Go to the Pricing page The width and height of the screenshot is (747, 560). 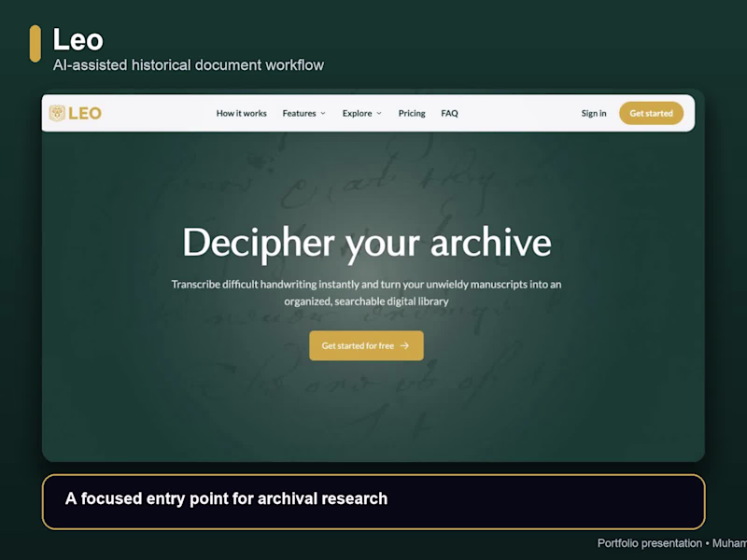pyautogui.click(x=412, y=113)
